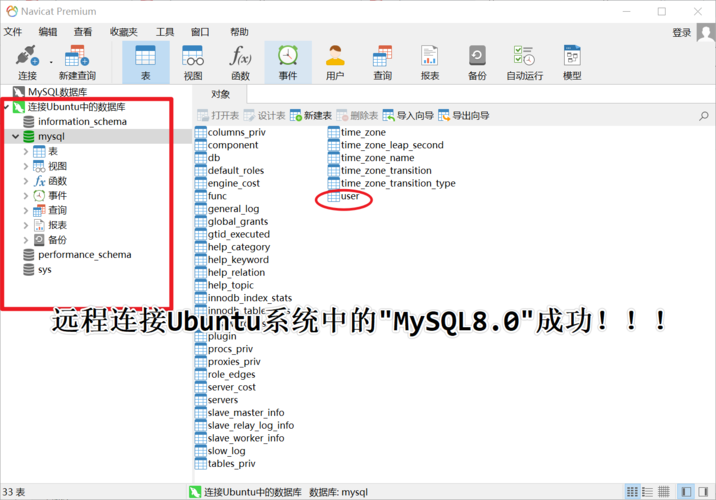This screenshot has width=716, height=500.
Task: Expand the 备份 node in the tree
Action: click(26, 240)
